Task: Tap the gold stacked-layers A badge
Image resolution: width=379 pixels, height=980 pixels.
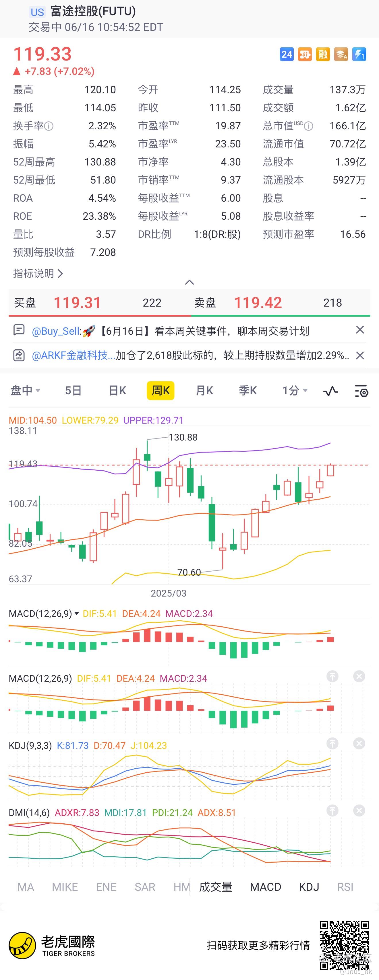Action: click(341, 54)
